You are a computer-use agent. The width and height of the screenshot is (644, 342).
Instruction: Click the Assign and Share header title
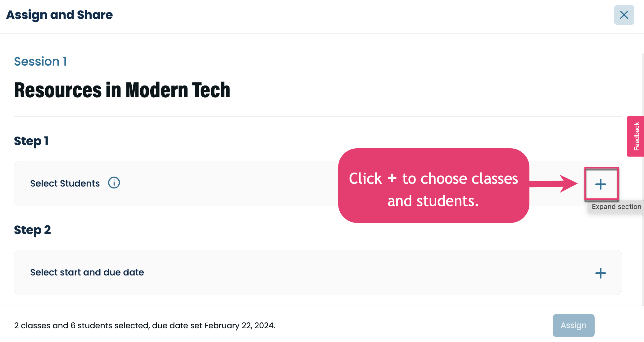point(59,15)
